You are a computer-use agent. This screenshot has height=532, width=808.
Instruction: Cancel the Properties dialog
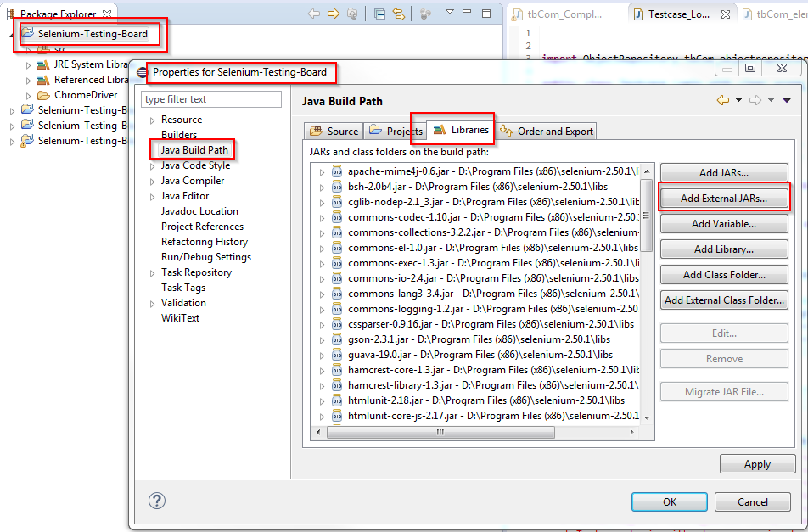752,502
